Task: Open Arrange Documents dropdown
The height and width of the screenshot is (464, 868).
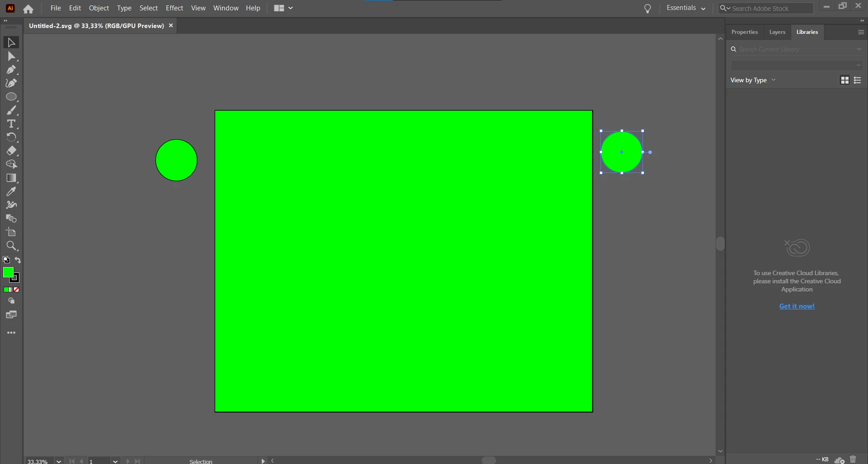Action: 283,8
